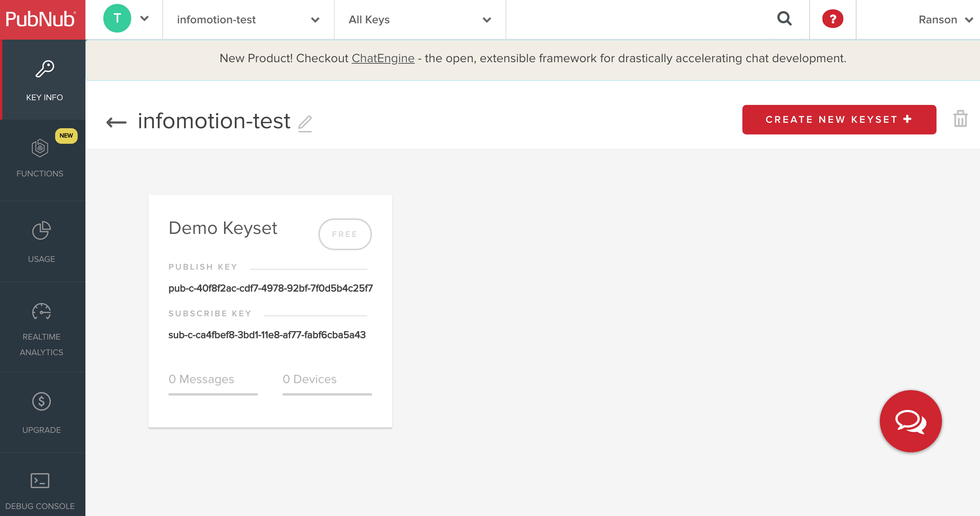Click the green T account avatar

[x=117, y=19]
